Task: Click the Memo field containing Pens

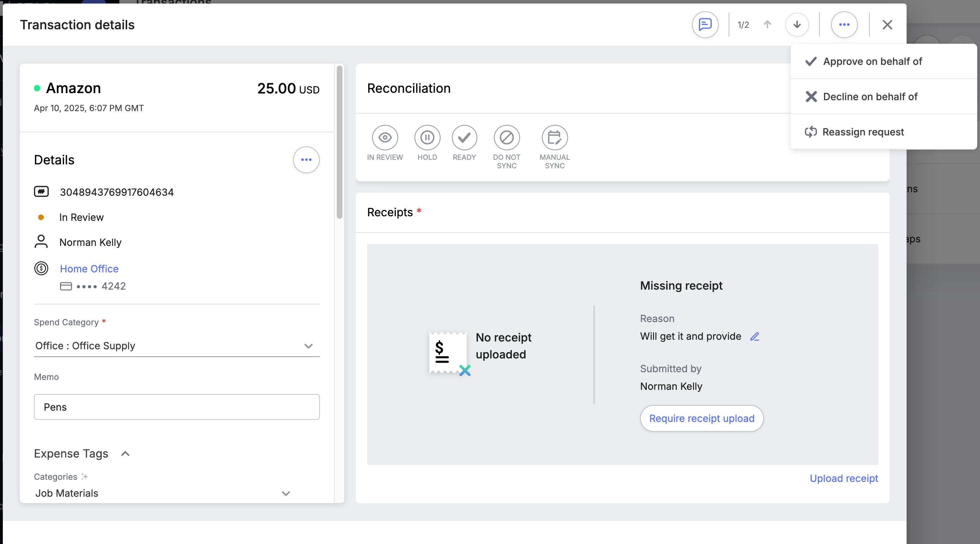Action: tap(177, 407)
